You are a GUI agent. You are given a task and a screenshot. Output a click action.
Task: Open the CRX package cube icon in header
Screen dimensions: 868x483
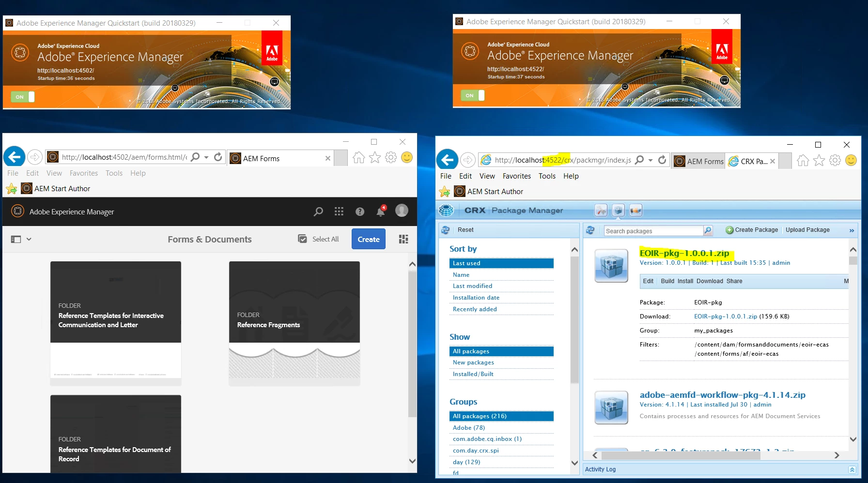pos(618,210)
